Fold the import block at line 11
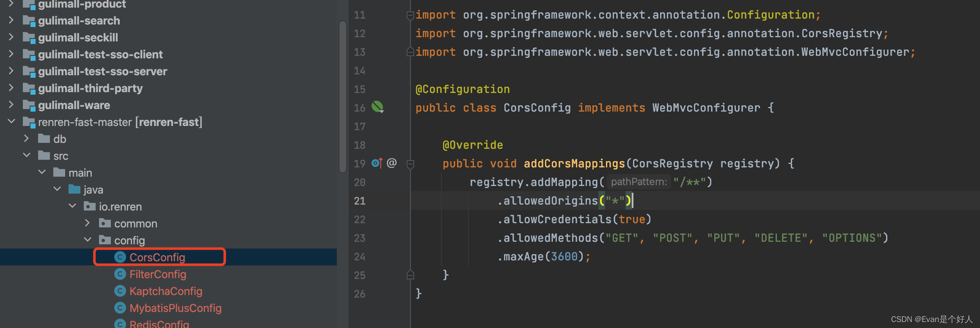 coord(410,16)
